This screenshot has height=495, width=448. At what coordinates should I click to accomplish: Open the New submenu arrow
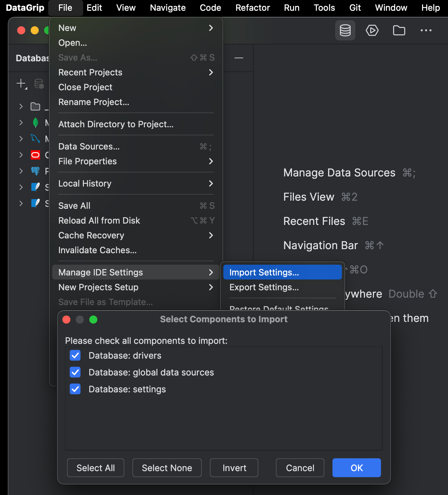point(211,28)
